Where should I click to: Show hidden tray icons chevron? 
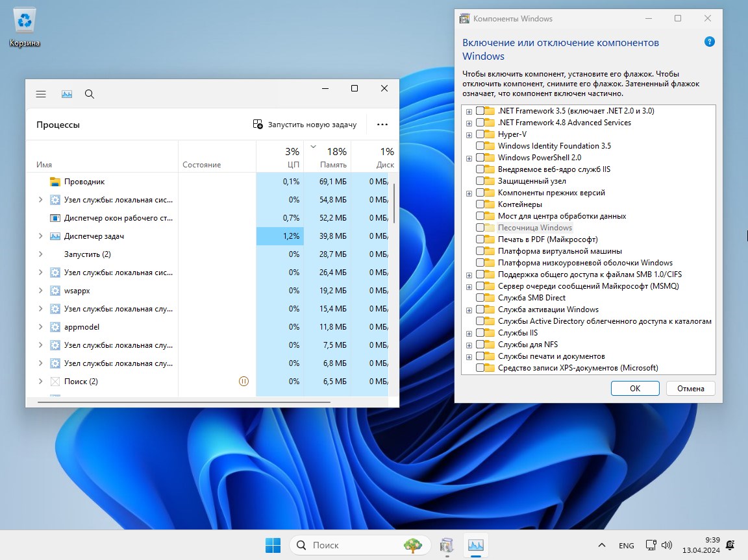pos(602,545)
